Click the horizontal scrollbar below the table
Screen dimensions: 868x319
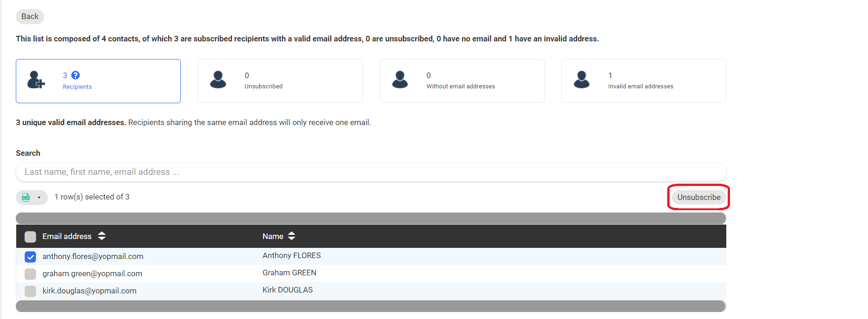[370, 306]
